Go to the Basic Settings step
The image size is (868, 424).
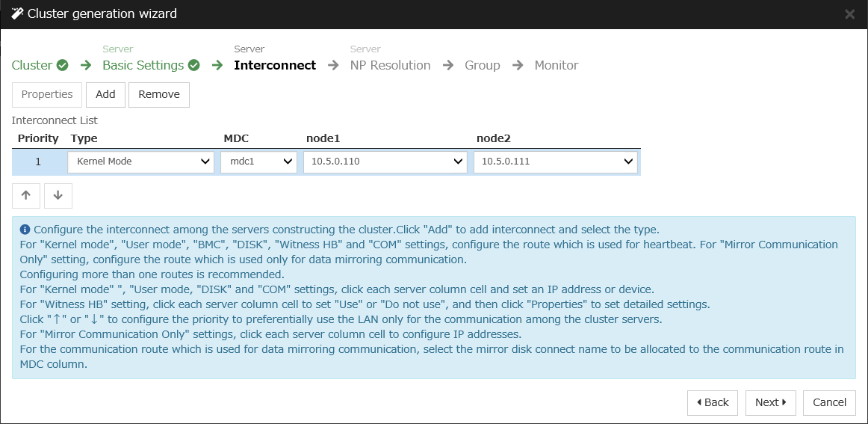(x=143, y=65)
